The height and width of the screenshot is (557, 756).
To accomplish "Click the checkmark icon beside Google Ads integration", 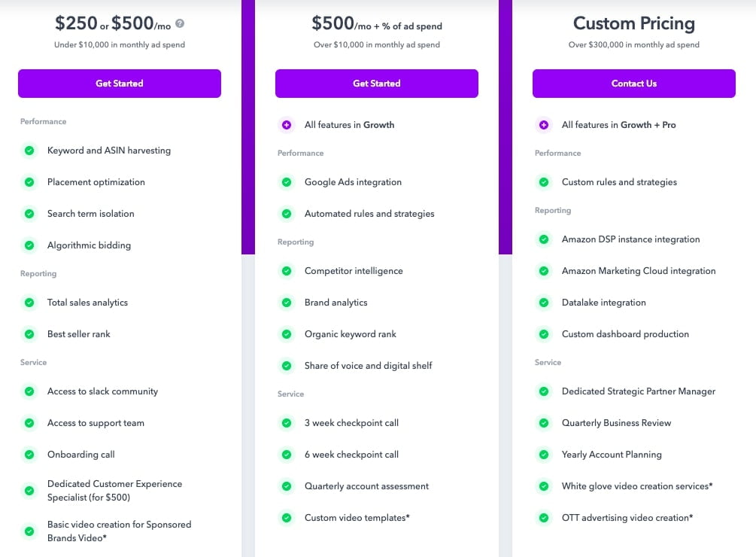I will [287, 182].
